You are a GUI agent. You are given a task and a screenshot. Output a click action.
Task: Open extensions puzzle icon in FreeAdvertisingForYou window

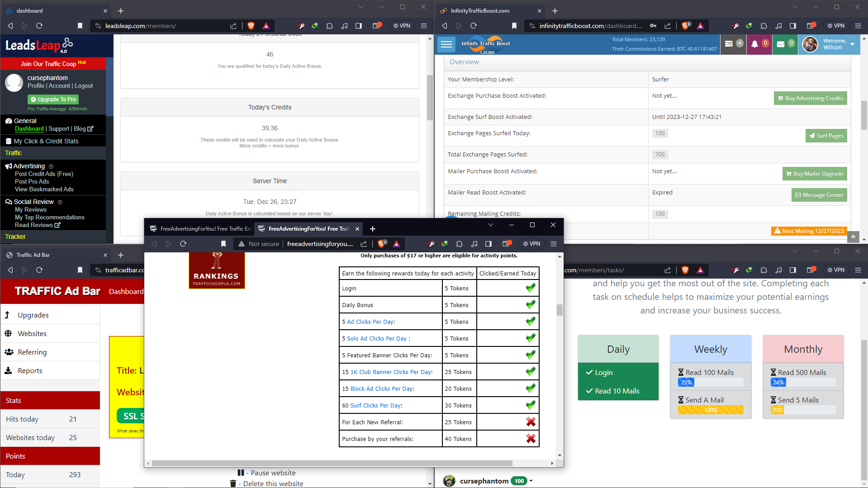tap(460, 244)
